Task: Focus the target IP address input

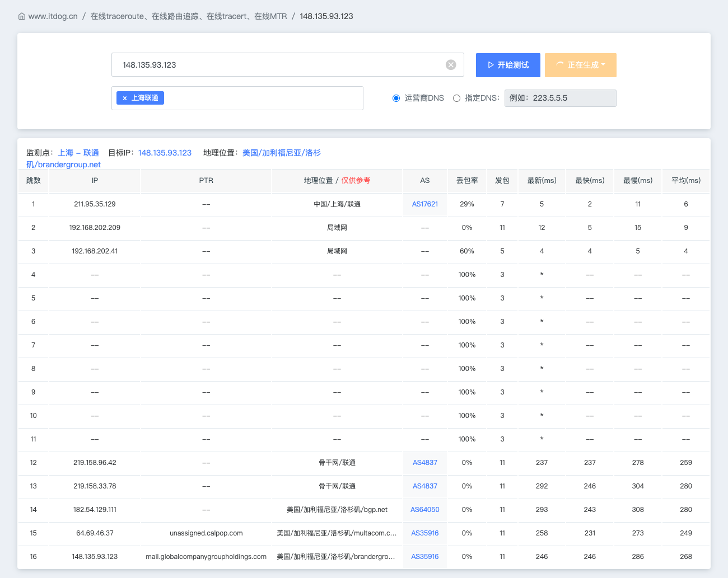Action: coord(288,65)
